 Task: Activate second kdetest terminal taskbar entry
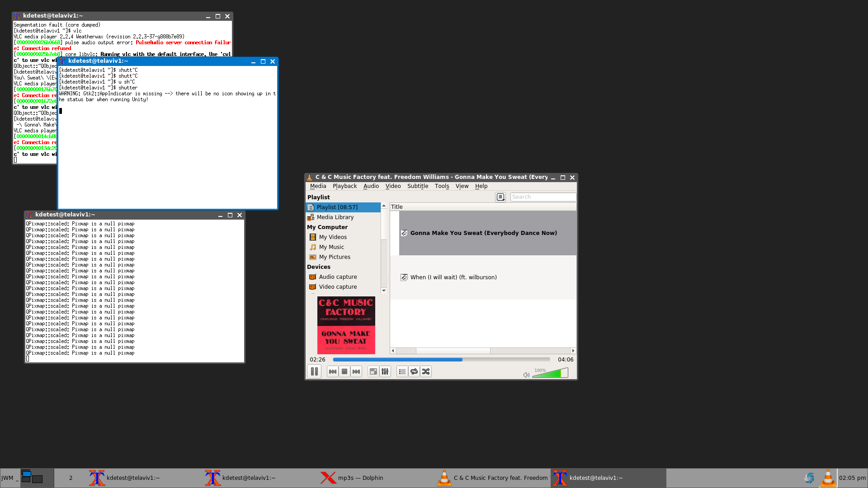coord(261,478)
